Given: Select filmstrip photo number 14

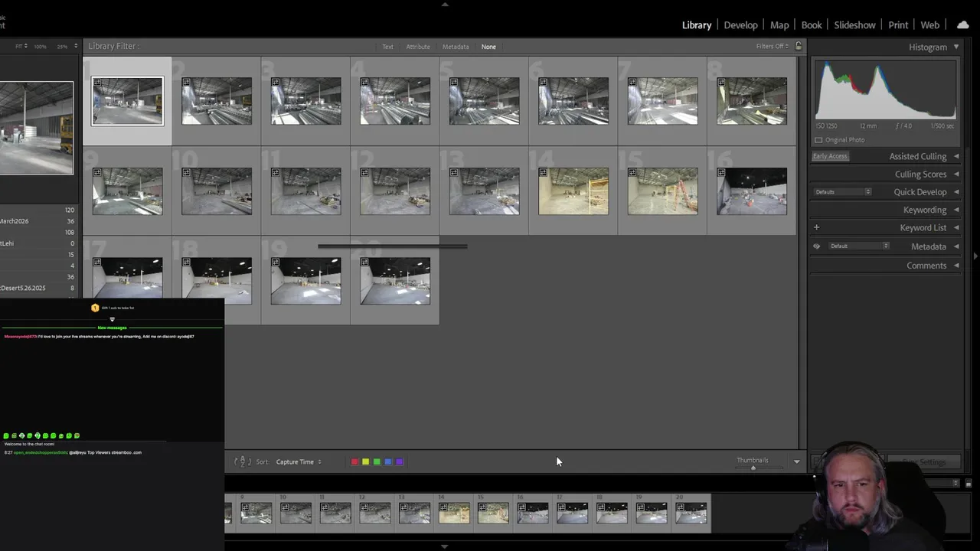Looking at the screenshot, I should click(454, 513).
